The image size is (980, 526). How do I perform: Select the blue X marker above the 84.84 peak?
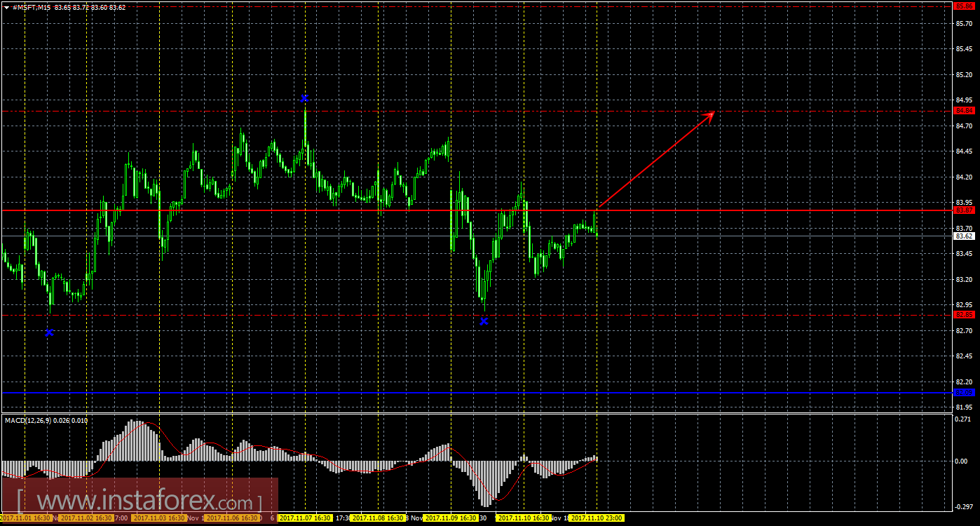pyautogui.click(x=304, y=98)
